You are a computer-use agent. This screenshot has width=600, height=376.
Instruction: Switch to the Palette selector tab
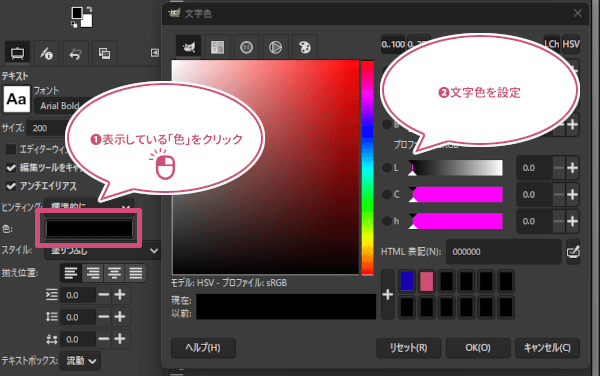[x=305, y=47]
